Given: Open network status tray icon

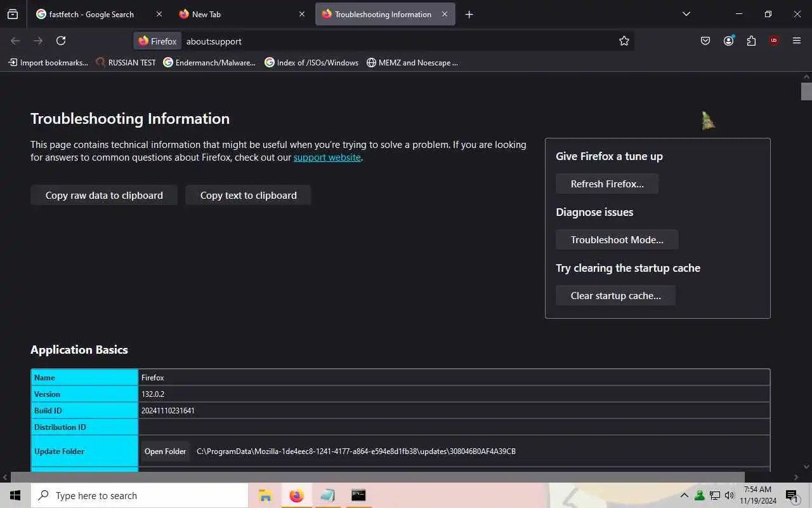Looking at the screenshot, I should coord(715,495).
